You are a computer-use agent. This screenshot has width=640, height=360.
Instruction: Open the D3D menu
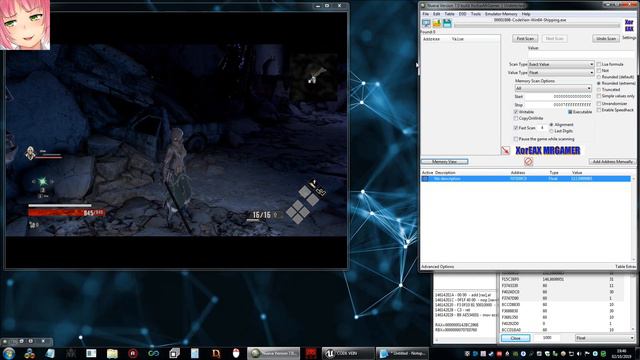pyautogui.click(x=462, y=14)
